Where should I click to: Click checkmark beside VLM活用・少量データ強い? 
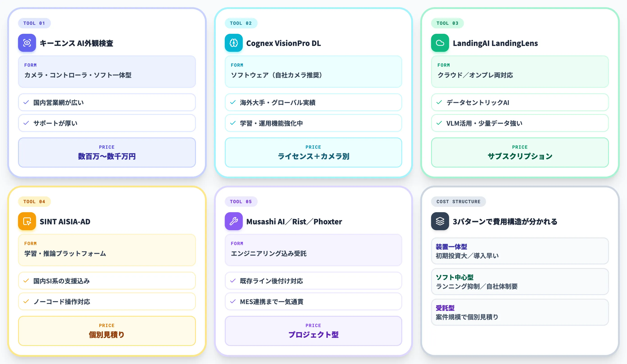coord(439,123)
